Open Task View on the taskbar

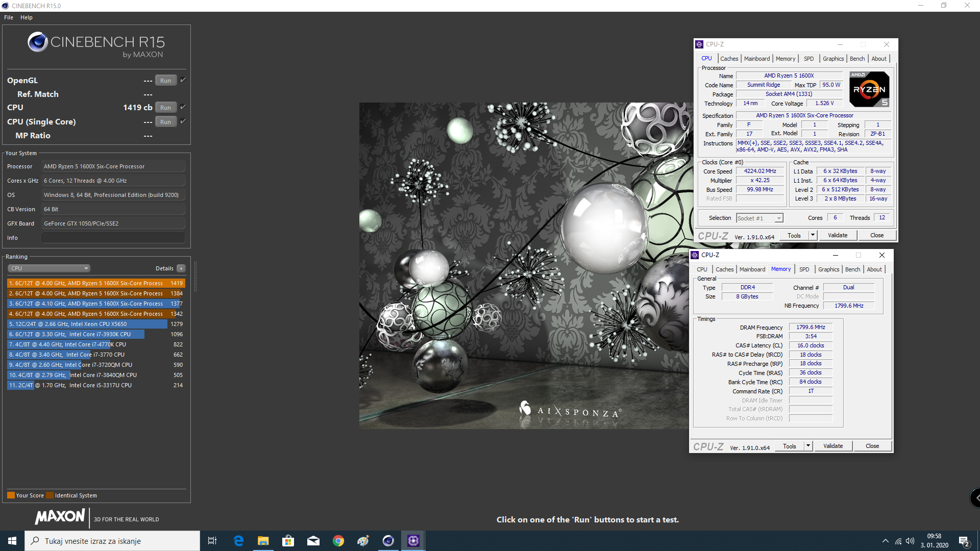212,541
